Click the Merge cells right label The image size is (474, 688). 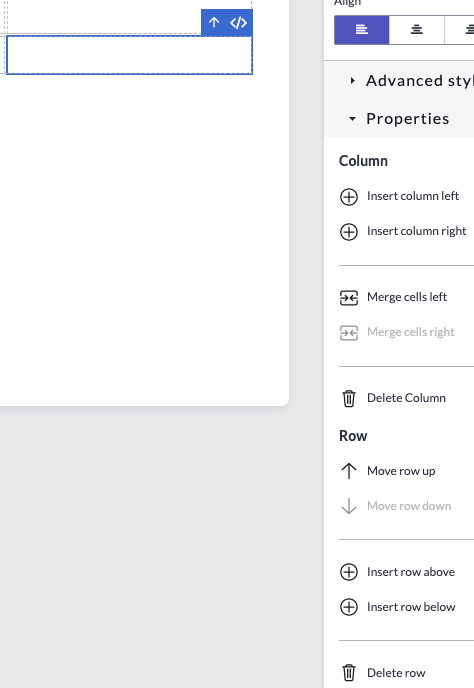410,332
